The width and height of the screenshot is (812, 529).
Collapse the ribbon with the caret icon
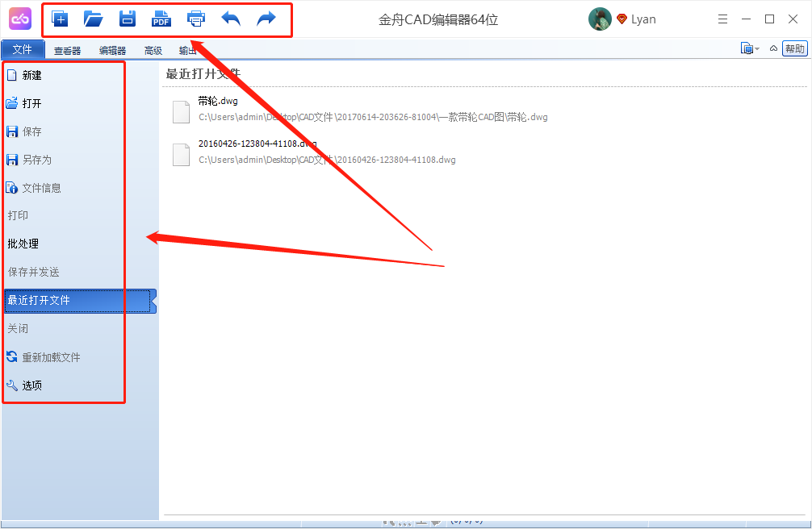[773, 48]
